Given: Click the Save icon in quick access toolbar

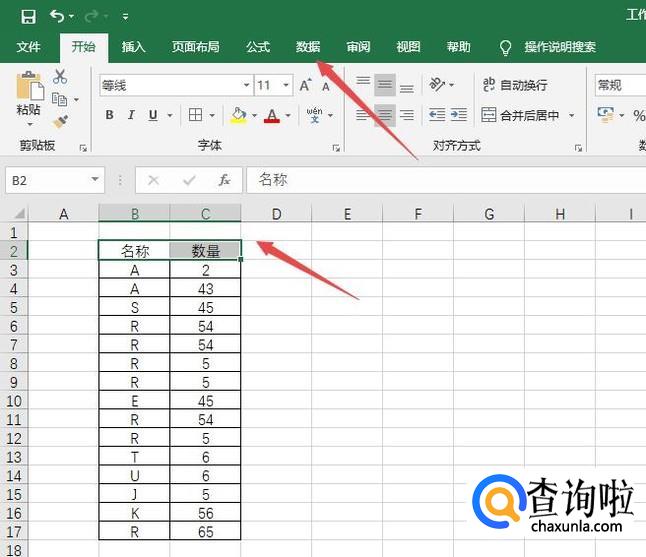Looking at the screenshot, I should click(28, 16).
